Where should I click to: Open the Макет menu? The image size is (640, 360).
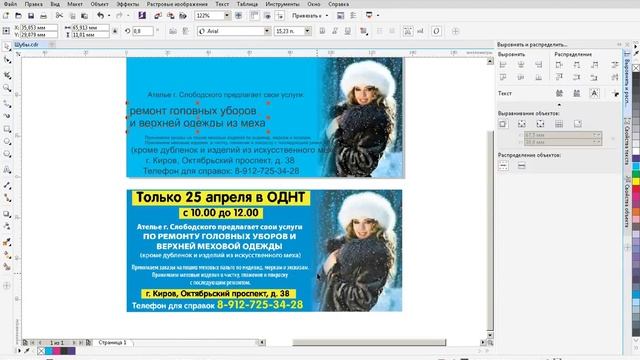75,4
